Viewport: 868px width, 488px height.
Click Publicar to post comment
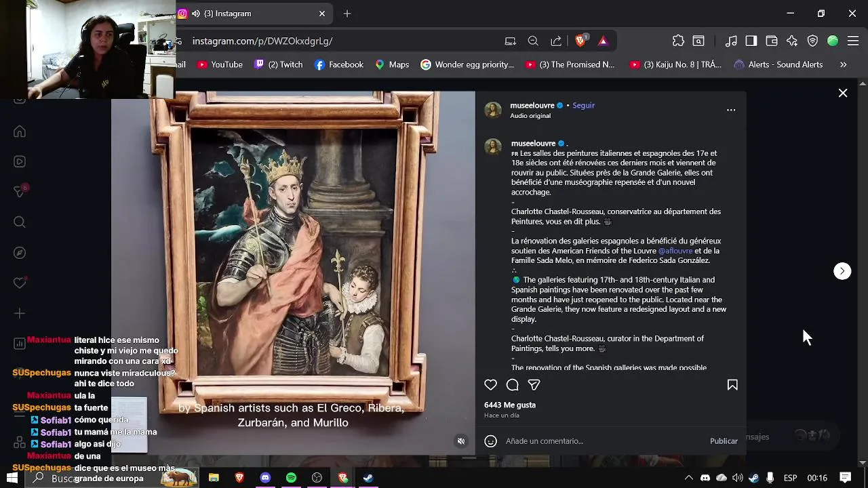(724, 441)
